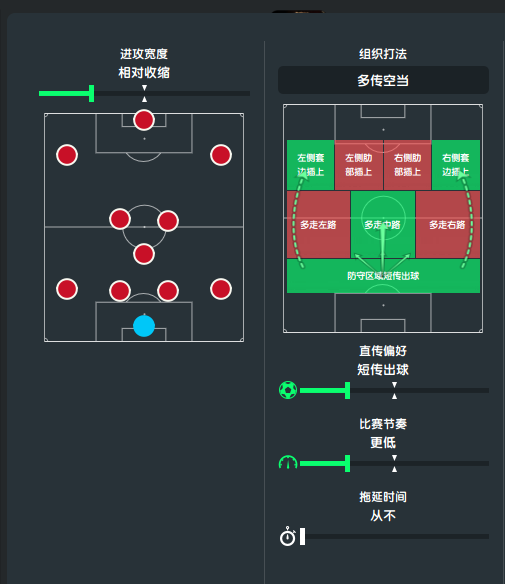The width and height of the screenshot is (505, 584).
Task: Toggle the 多走右路 zone
Action: click(x=448, y=225)
